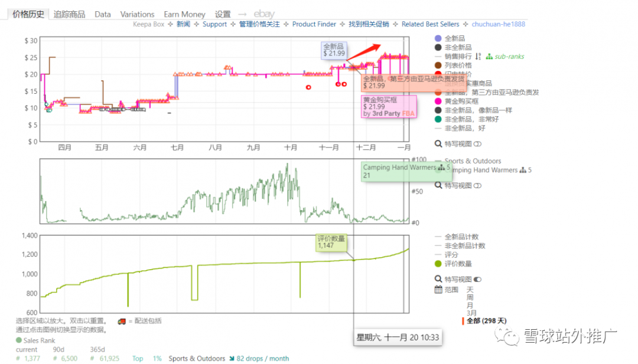Click the down-arrow icon before 82 drops

click(x=232, y=358)
